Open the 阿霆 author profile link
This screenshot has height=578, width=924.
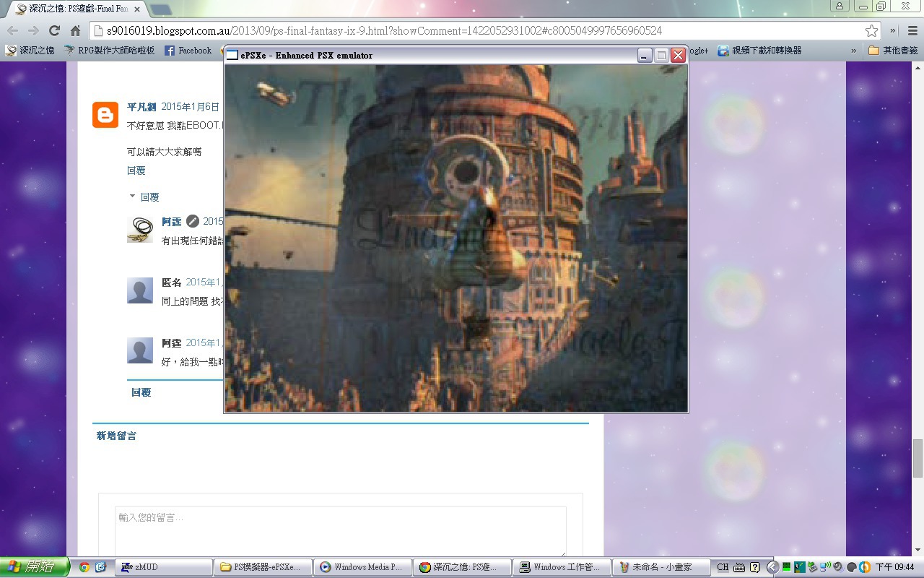click(171, 221)
